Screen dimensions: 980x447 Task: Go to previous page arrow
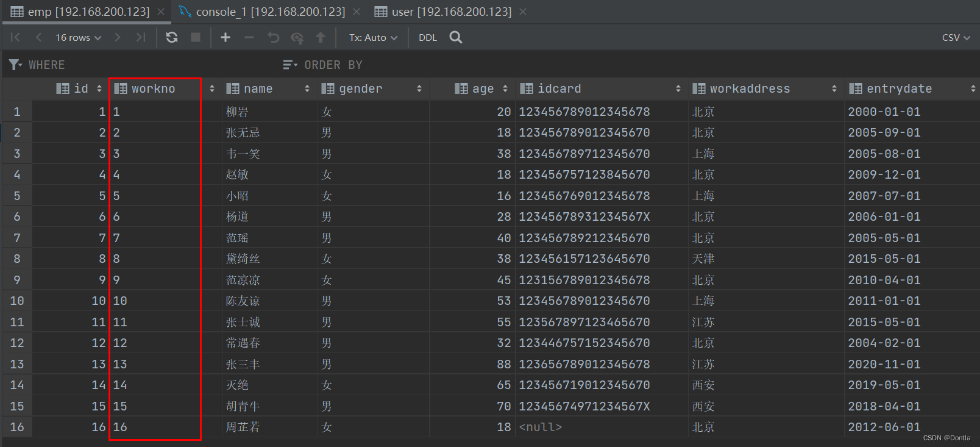click(x=38, y=37)
